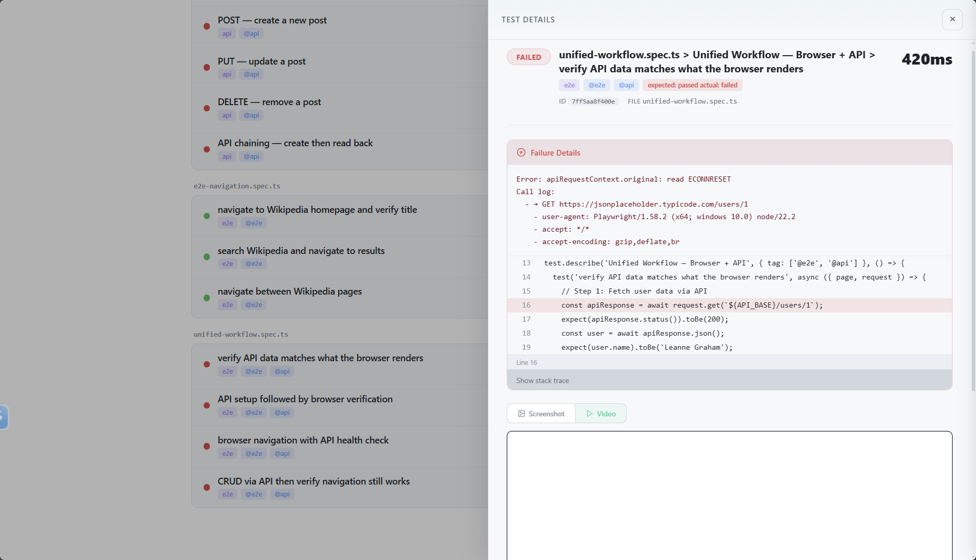This screenshot has height=560, width=976.
Task: Click the image icon on the Screenshot tab
Action: (x=522, y=413)
